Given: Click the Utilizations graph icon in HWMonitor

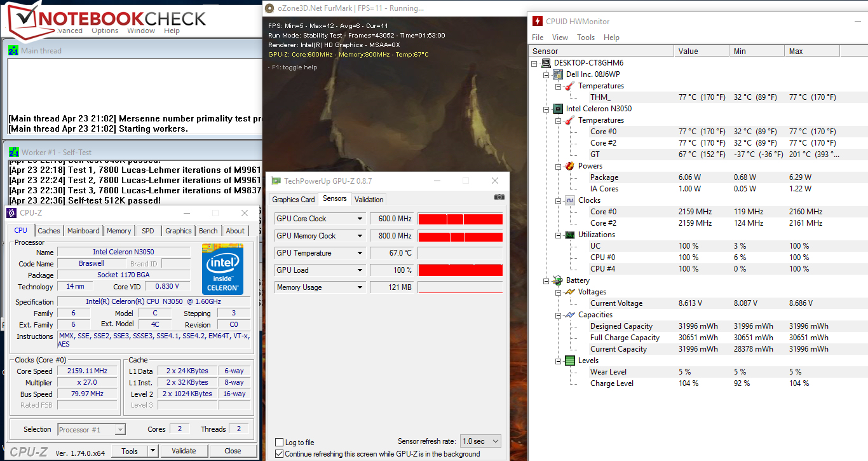Looking at the screenshot, I should pyautogui.click(x=570, y=235).
